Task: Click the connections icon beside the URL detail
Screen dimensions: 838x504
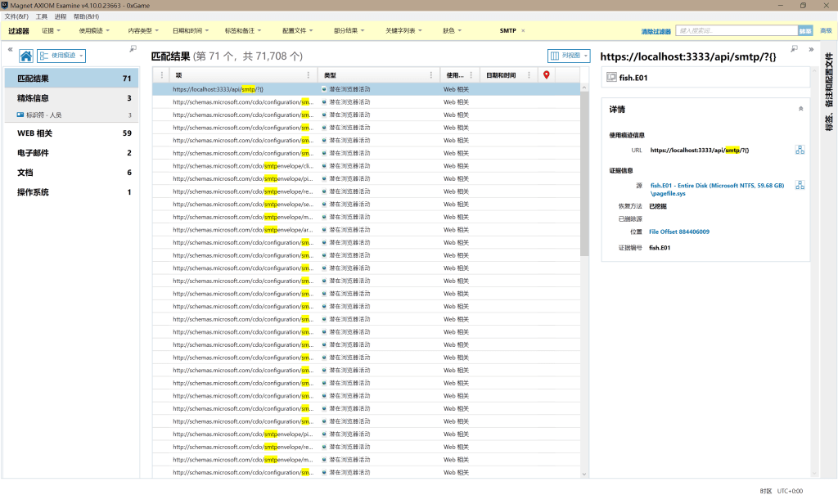Action: click(x=800, y=150)
